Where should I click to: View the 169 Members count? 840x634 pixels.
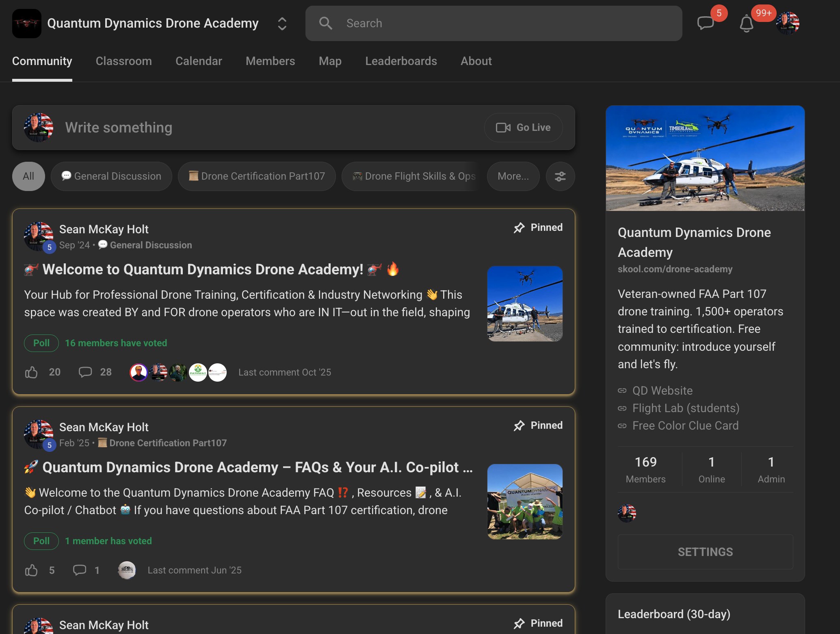[646, 469]
